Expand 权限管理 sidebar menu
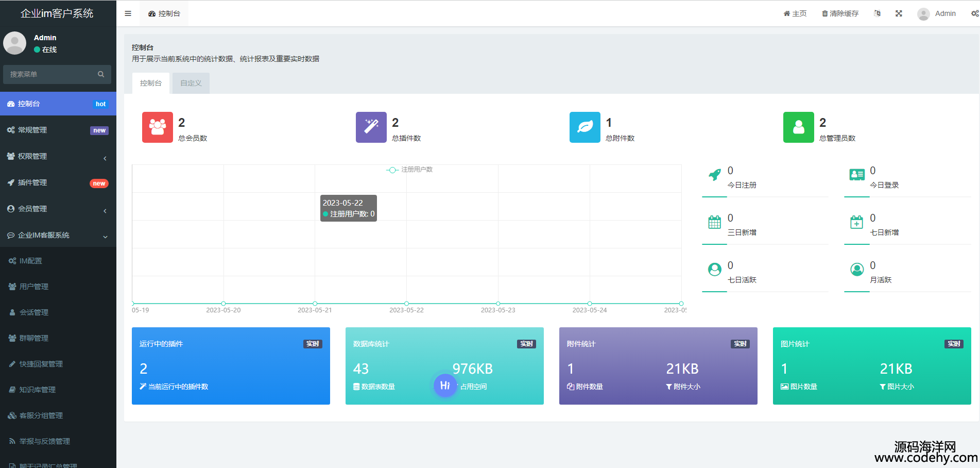Image resolution: width=980 pixels, height=468 pixels. click(x=58, y=156)
